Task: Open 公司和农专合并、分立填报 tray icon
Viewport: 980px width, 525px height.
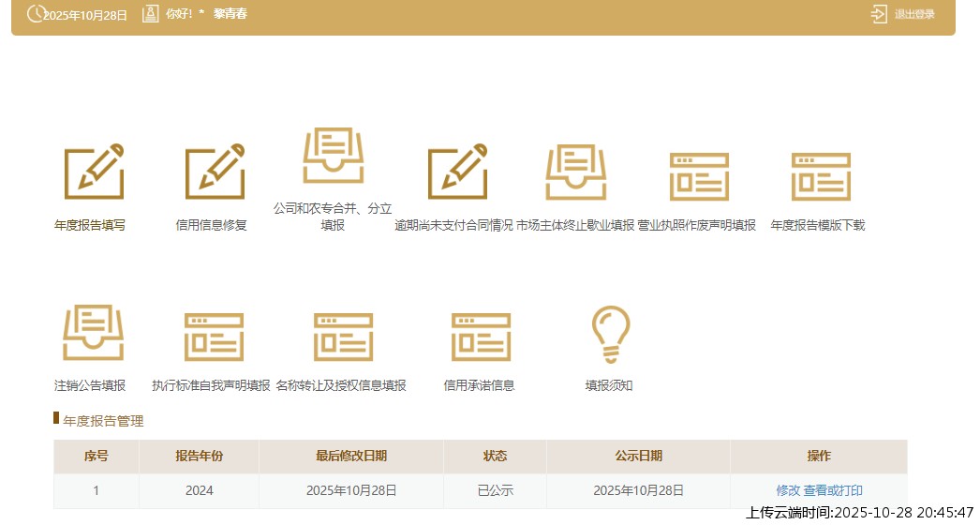Action: coord(333,156)
